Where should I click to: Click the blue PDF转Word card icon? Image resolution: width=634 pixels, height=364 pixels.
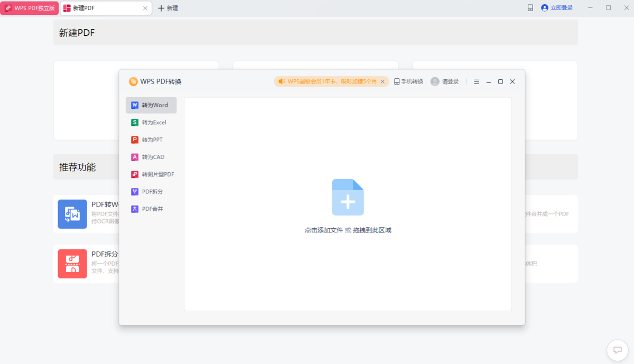pyautogui.click(x=72, y=214)
